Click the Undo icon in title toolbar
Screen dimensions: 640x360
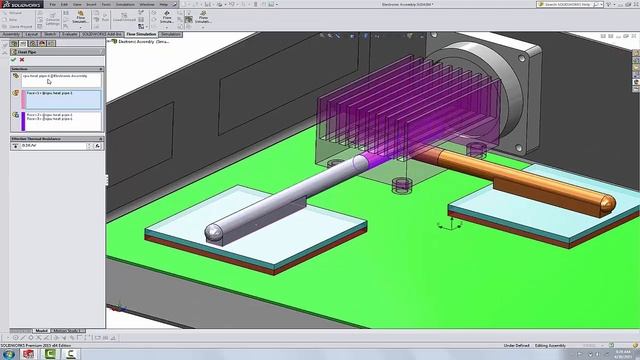231,4
